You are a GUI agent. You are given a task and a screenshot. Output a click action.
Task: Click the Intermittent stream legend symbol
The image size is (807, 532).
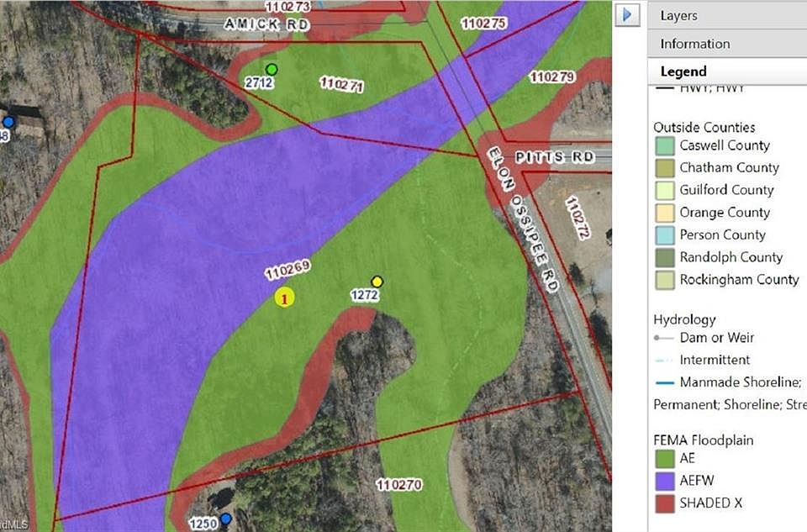[x=664, y=361]
